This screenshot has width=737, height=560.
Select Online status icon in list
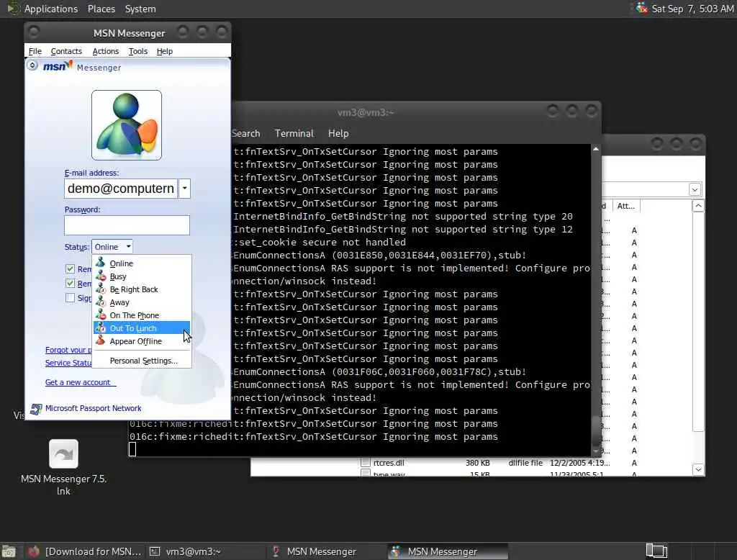[101, 263]
